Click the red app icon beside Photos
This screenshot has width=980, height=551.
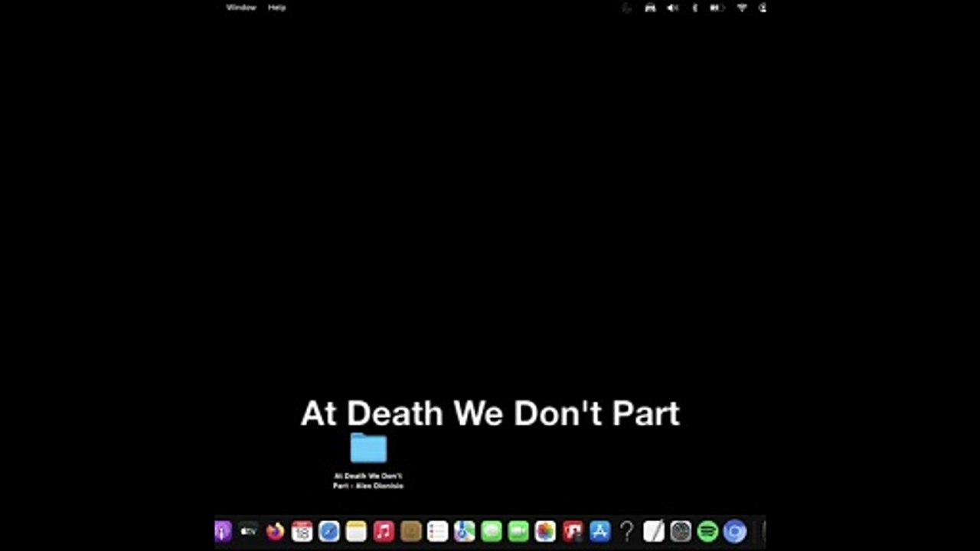[x=573, y=531]
